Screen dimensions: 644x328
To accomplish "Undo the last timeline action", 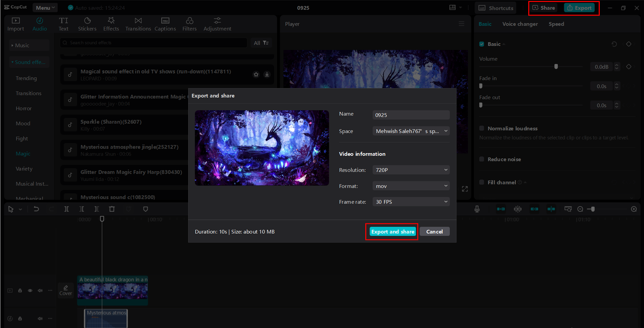I will coord(36,209).
